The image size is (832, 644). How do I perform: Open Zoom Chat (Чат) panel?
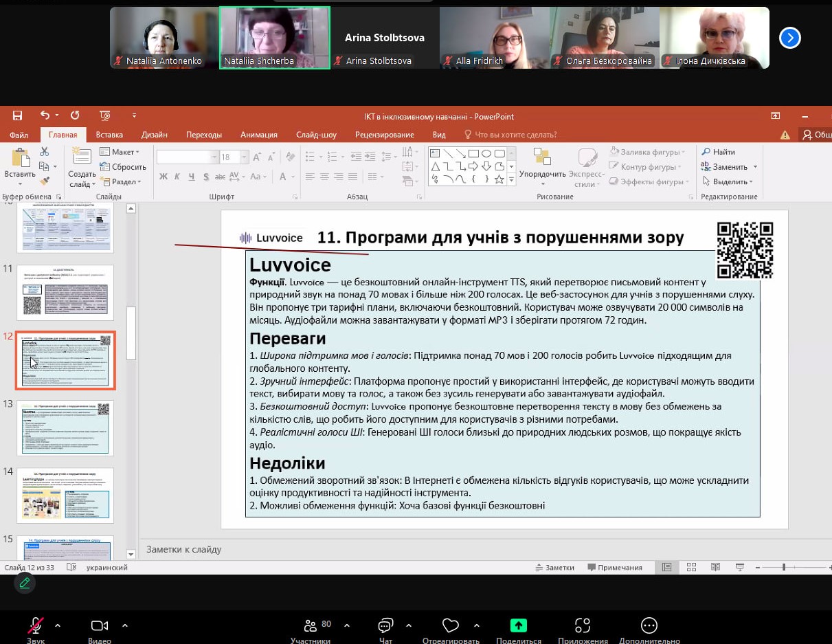point(385,630)
